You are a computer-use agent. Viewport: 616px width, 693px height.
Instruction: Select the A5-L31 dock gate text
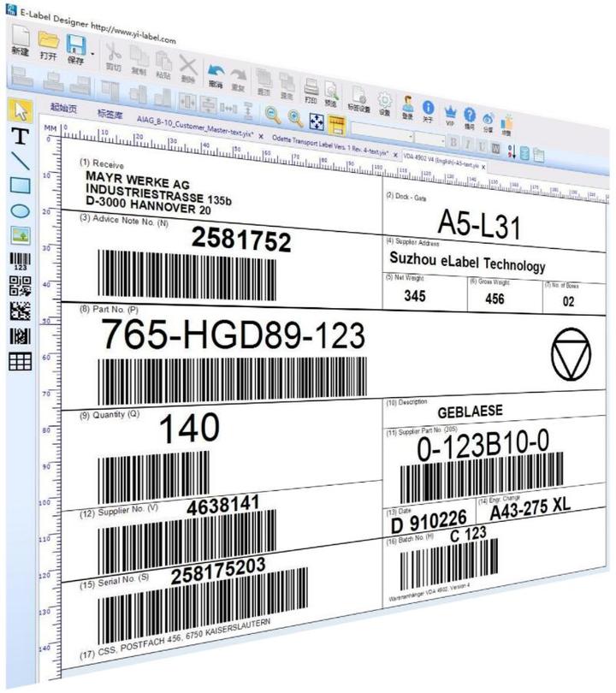point(479,224)
